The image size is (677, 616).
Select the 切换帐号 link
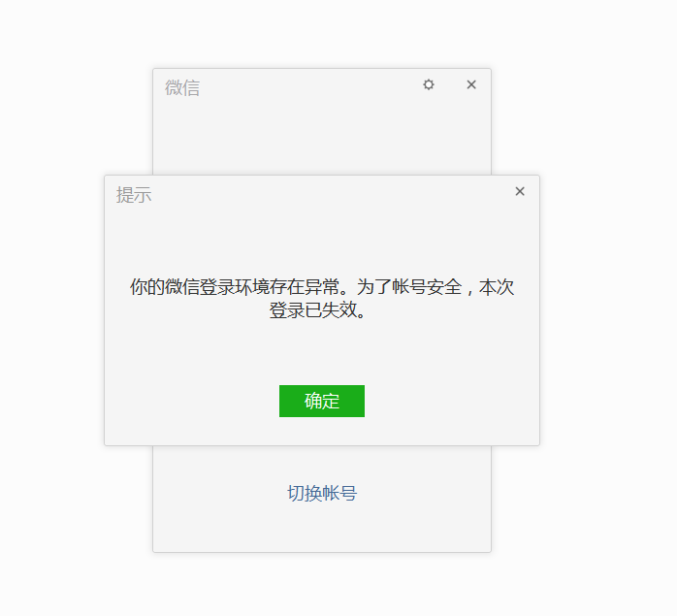322,493
